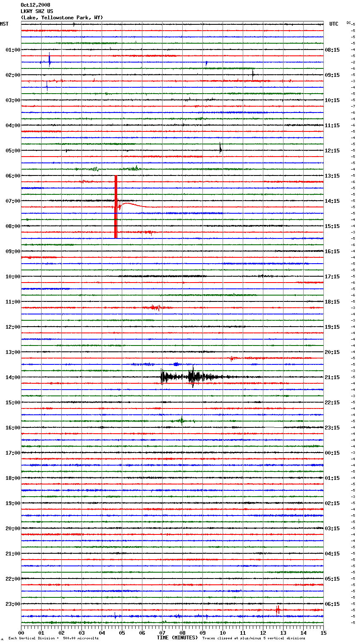Click the DC column header
This screenshot has width=357, height=644.
(349, 23)
